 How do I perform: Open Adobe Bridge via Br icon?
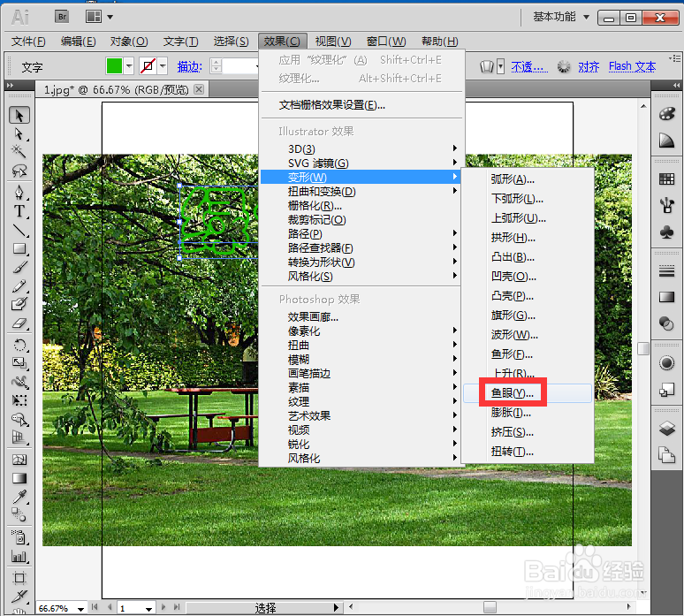click(62, 17)
